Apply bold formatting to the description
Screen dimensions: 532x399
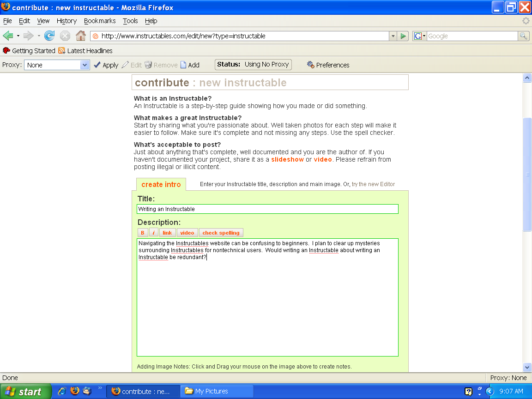tap(143, 232)
